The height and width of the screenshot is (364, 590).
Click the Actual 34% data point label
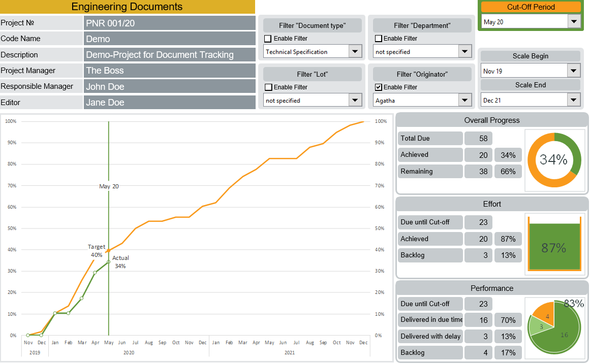pyautogui.click(x=120, y=261)
